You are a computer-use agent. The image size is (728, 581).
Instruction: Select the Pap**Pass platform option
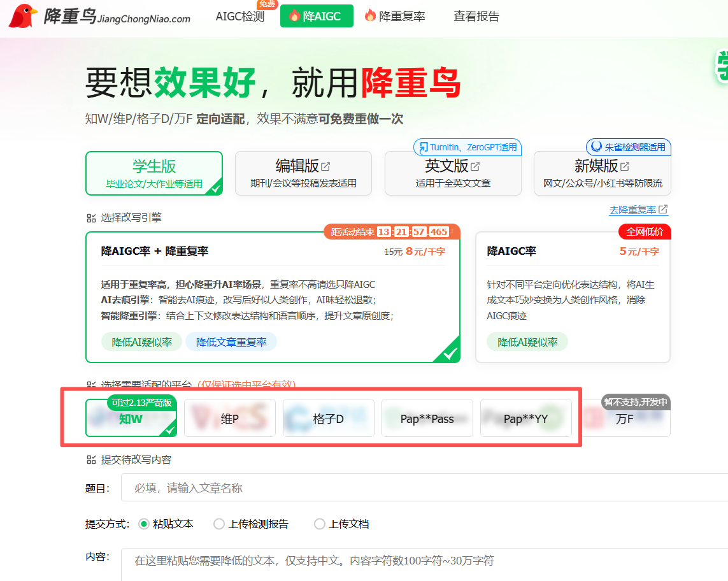[427, 418]
